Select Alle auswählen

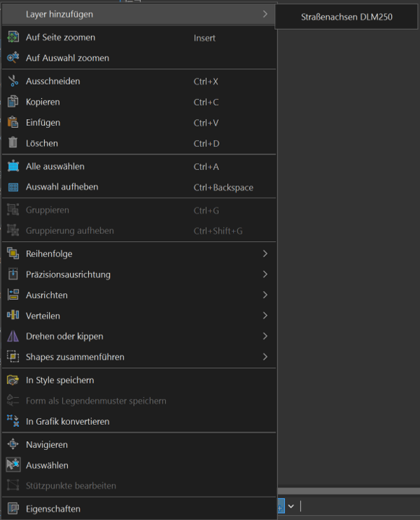[139, 166]
